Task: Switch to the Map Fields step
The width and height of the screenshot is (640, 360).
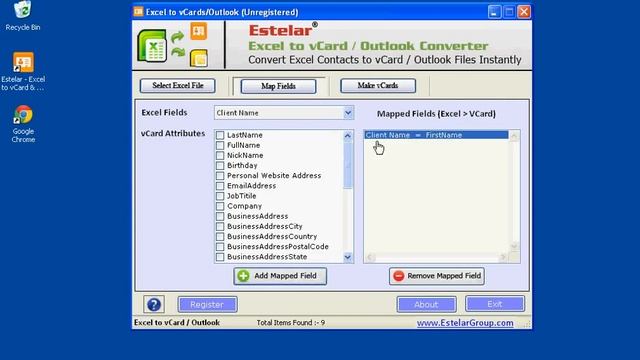Action: (x=278, y=86)
